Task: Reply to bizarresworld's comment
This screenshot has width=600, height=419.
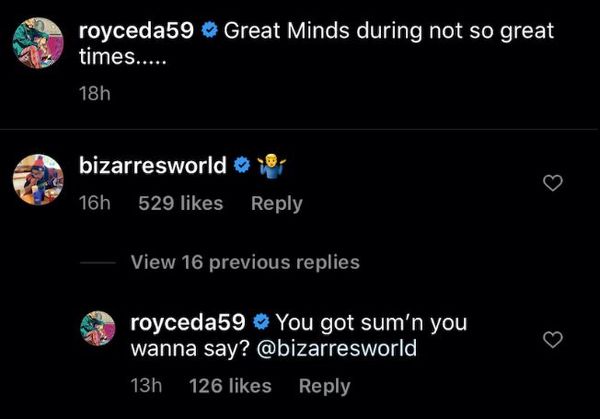Action: [x=277, y=204]
